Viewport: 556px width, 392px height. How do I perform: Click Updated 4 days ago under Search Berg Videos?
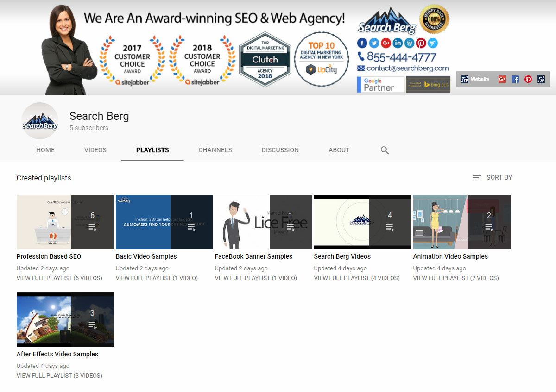341,268
